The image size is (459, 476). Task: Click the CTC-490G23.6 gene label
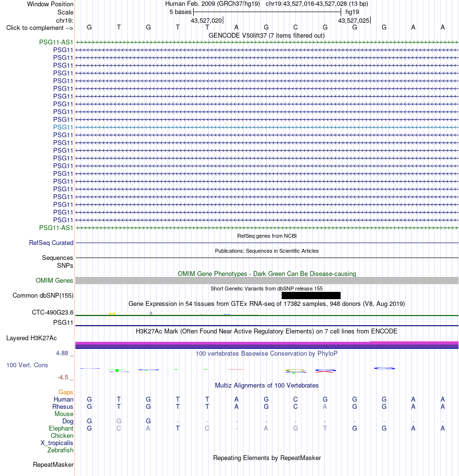[x=53, y=312]
